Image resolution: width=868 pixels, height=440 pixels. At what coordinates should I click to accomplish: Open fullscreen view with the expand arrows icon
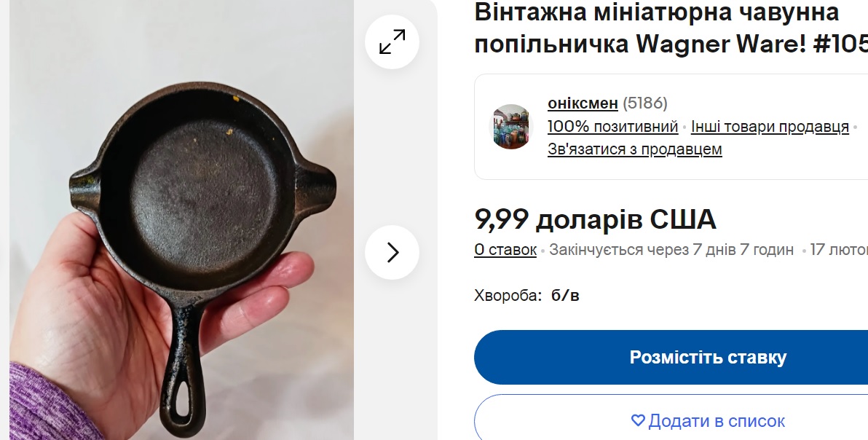pyautogui.click(x=392, y=42)
